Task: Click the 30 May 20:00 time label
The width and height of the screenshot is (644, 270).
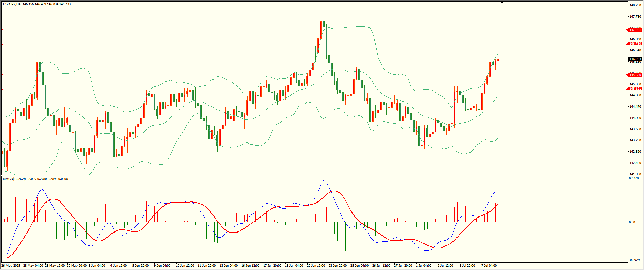Action: pyautogui.click(x=77, y=266)
